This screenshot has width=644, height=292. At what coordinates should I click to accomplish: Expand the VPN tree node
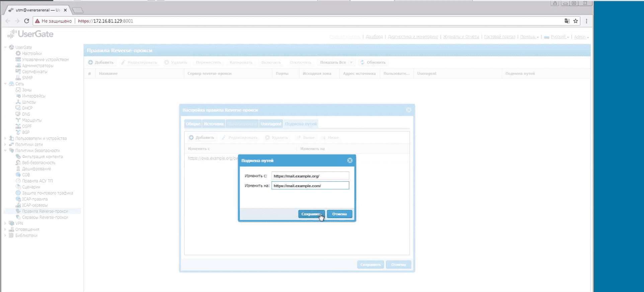[x=5, y=223]
